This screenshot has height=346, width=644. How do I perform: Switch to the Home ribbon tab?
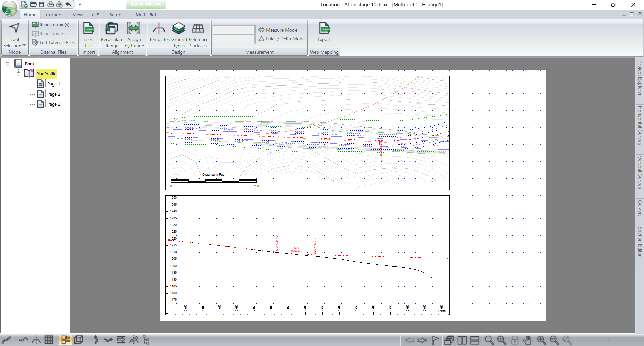[30, 15]
